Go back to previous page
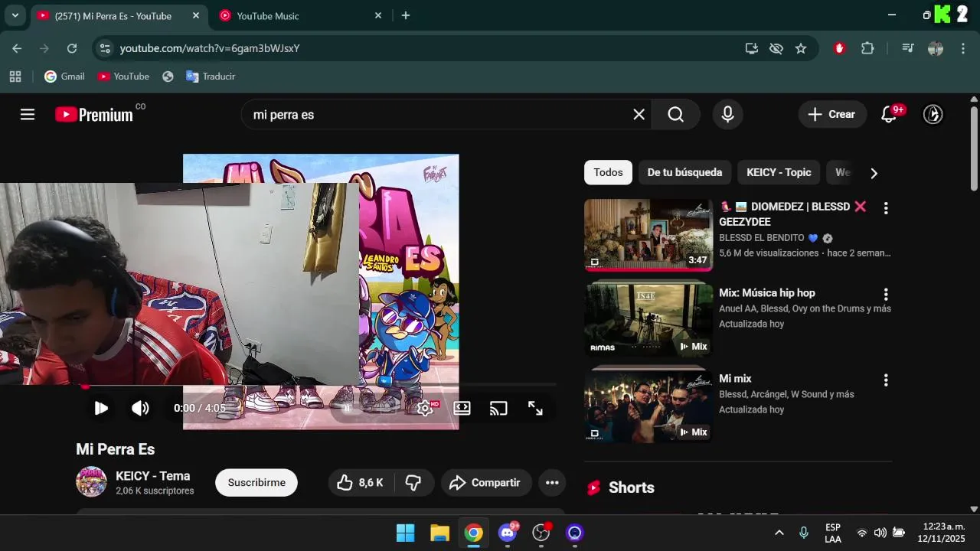The image size is (980, 551). tap(17, 48)
